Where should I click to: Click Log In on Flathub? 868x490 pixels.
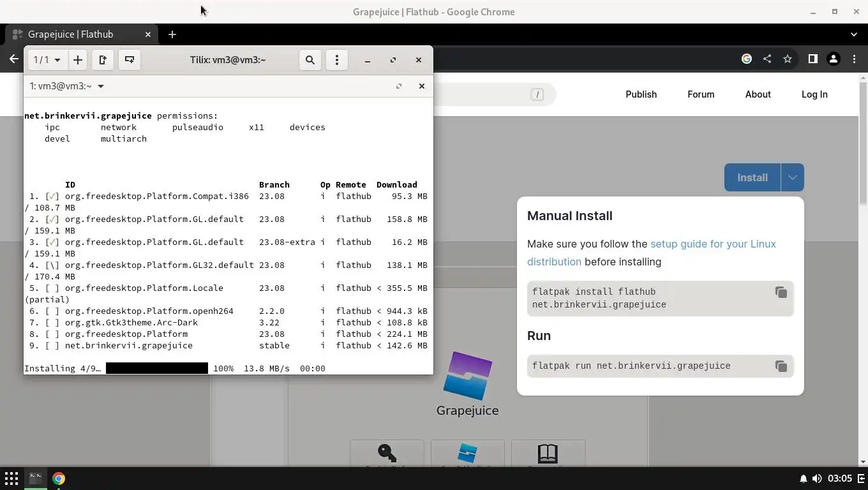[x=814, y=94]
